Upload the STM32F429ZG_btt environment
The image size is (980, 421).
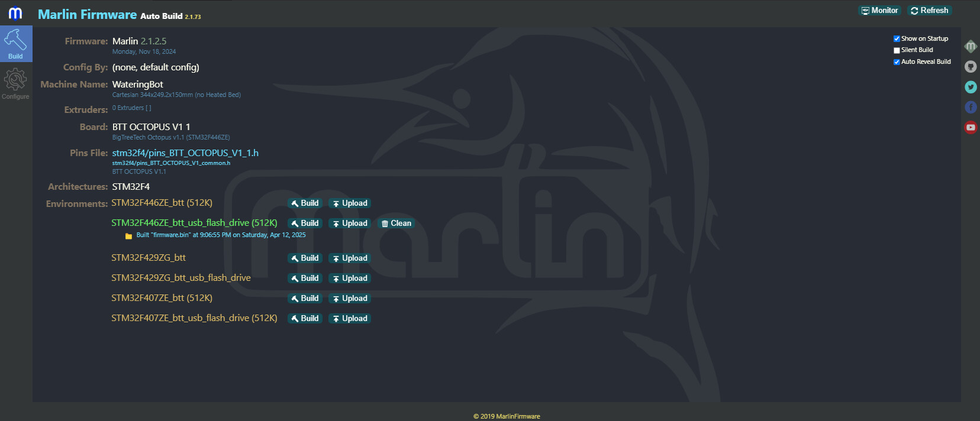pos(350,258)
